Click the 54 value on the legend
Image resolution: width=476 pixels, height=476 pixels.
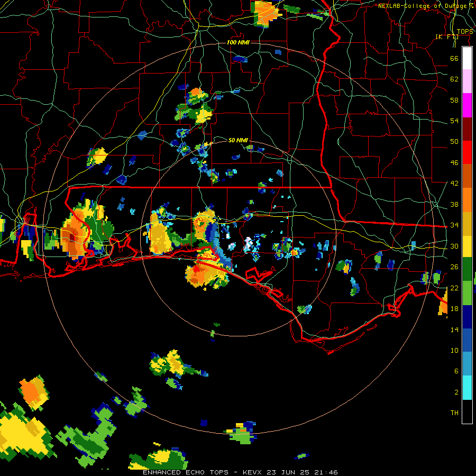pos(454,121)
